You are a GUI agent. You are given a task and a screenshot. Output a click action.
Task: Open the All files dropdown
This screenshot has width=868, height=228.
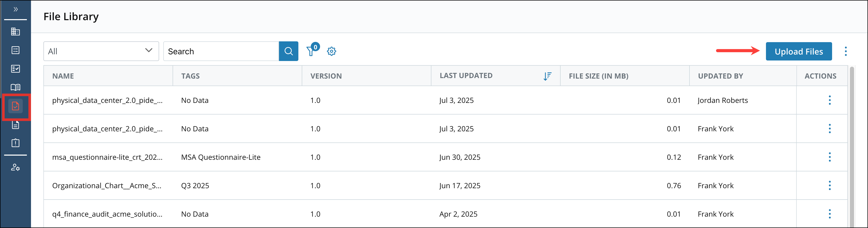101,51
